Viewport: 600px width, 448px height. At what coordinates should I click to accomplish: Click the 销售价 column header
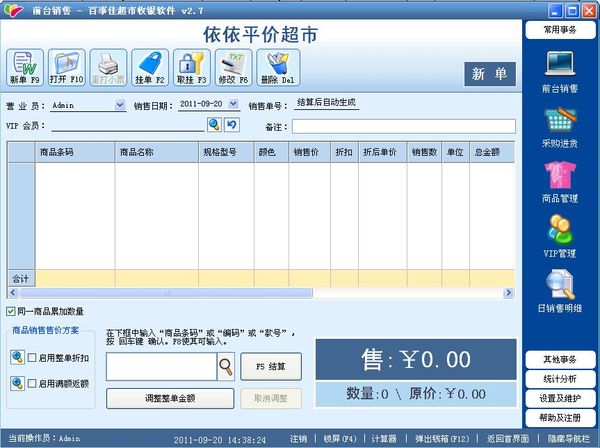click(310, 152)
